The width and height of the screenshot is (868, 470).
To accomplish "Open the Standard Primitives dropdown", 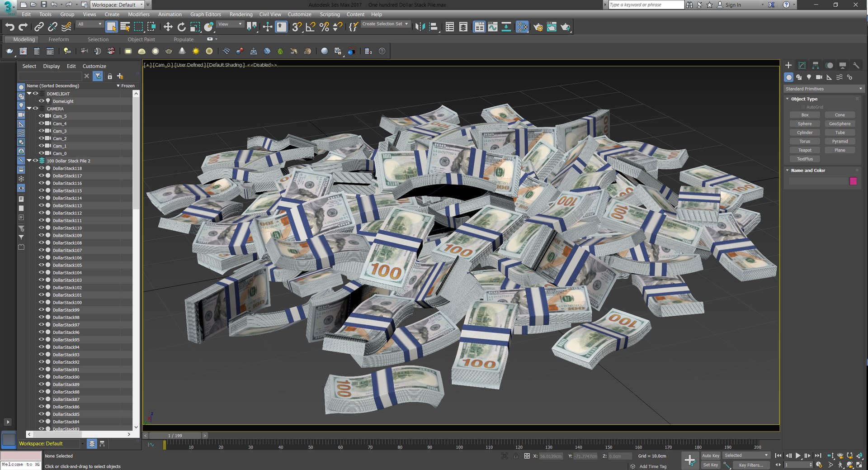I will pyautogui.click(x=824, y=89).
